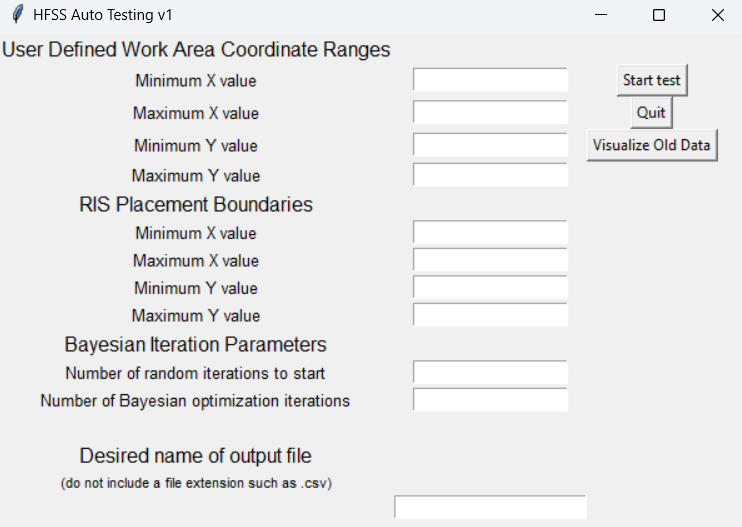
Task: Open Visualize Old Data
Action: (x=652, y=145)
